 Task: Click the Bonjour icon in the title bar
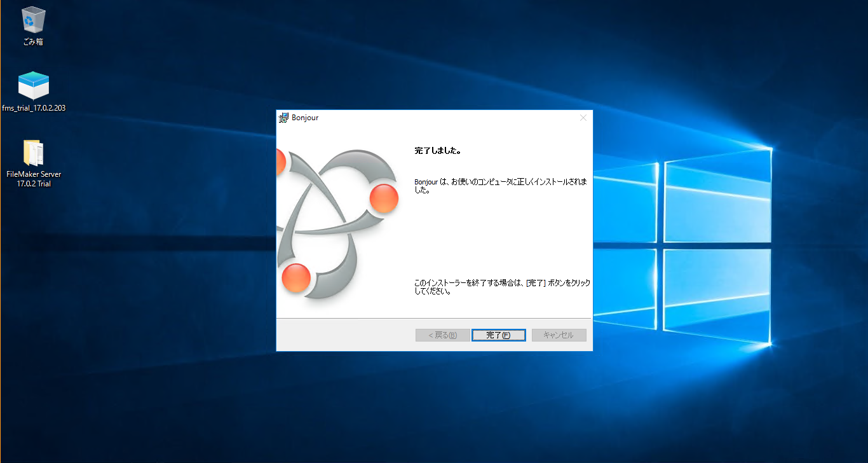pos(282,118)
